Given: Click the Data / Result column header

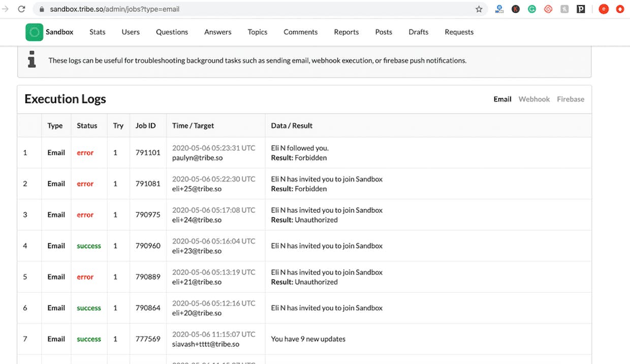Looking at the screenshot, I should [x=292, y=125].
